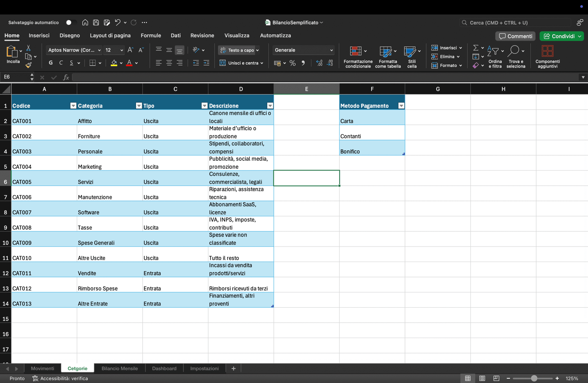
Task: Click the Home icon in title bar
Action: [85, 22]
